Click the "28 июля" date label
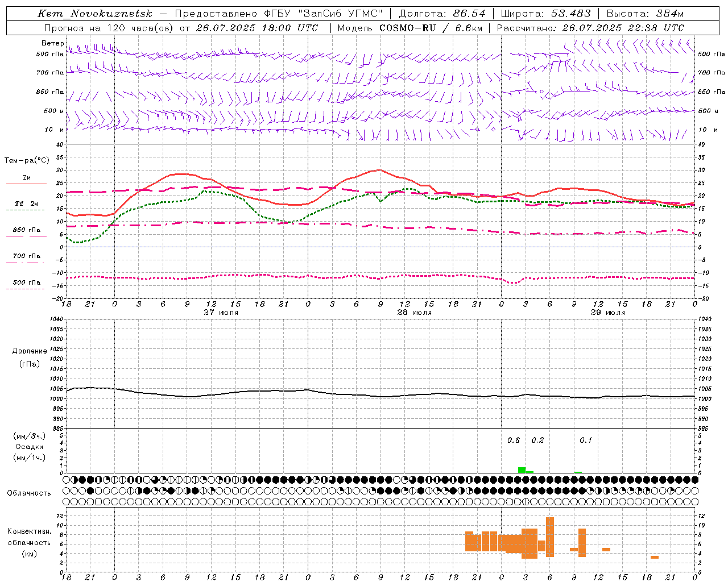The height and width of the screenshot is (582, 728). point(415,313)
